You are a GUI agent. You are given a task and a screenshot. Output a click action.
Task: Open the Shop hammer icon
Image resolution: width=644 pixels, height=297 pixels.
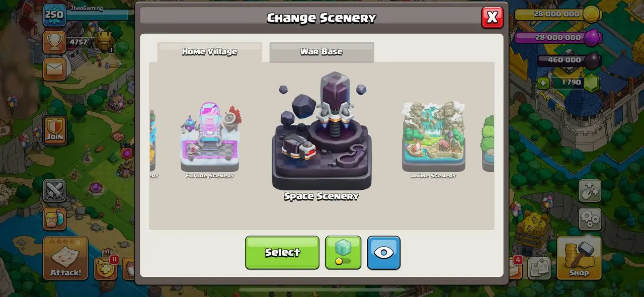[579, 258]
